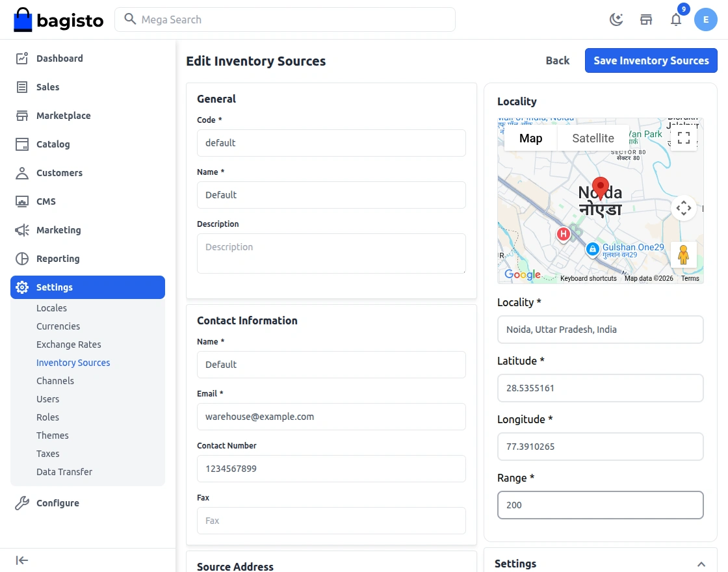The height and width of the screenshot is (572, 728).
Task: Go to Channels settings
Action: coord(55,381)
